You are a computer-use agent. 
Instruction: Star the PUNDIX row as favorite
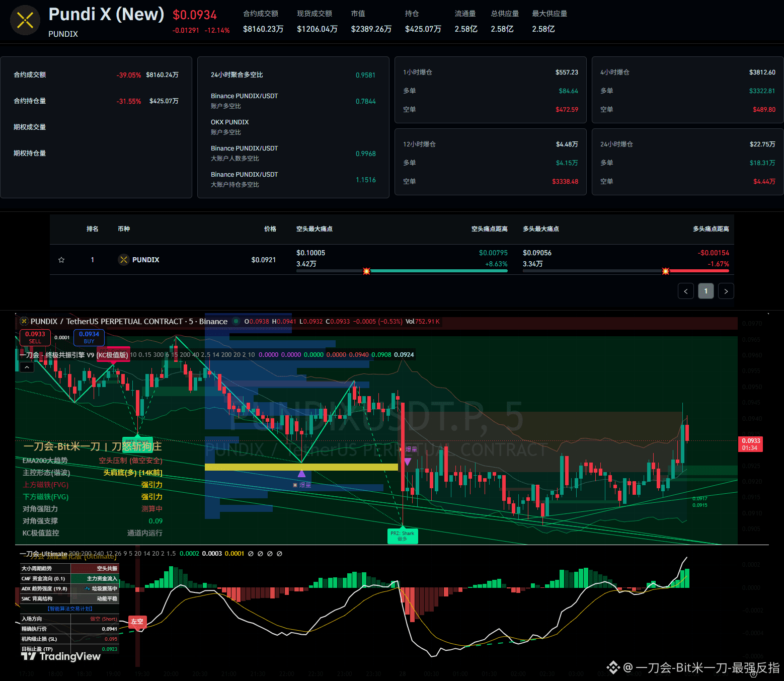[61, 260]
